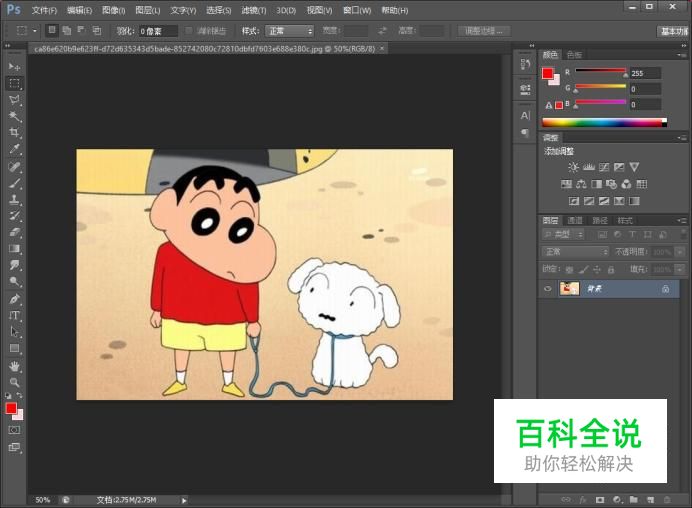Select the Rectangle shape tool

tap(14, 348)
